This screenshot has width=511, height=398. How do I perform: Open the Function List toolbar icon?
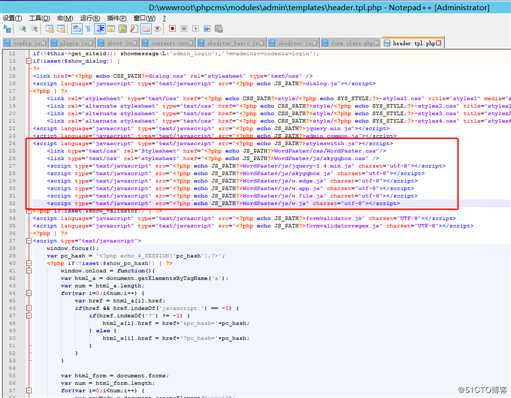(x=134, y=29)
